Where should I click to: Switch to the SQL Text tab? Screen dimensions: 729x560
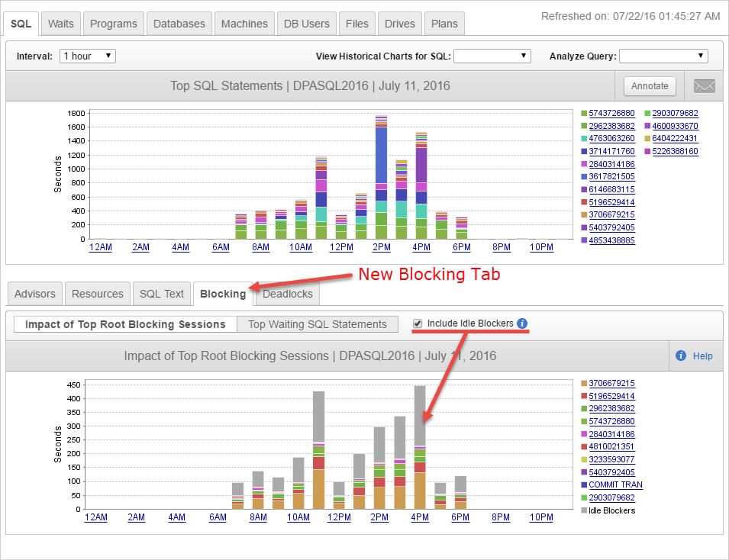162,294
